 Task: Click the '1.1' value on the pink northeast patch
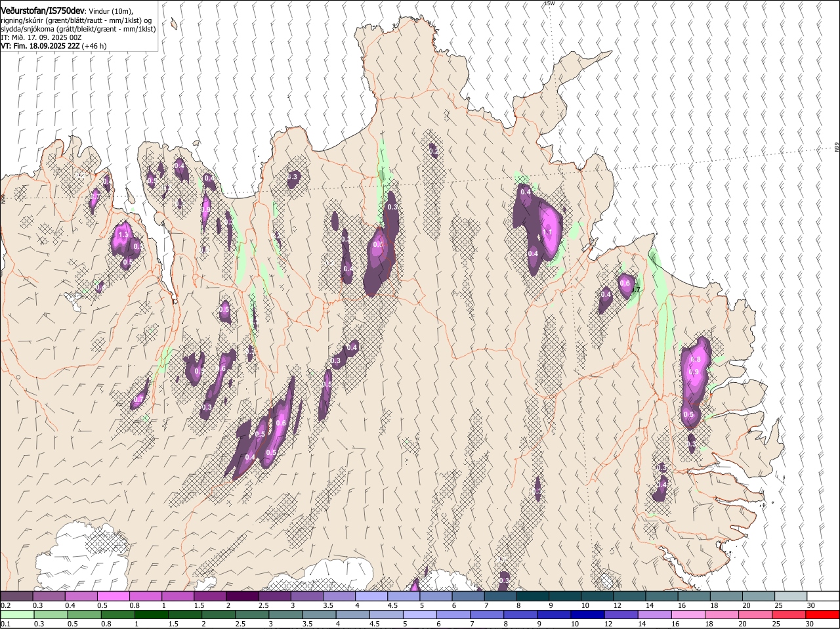[547, 232]
